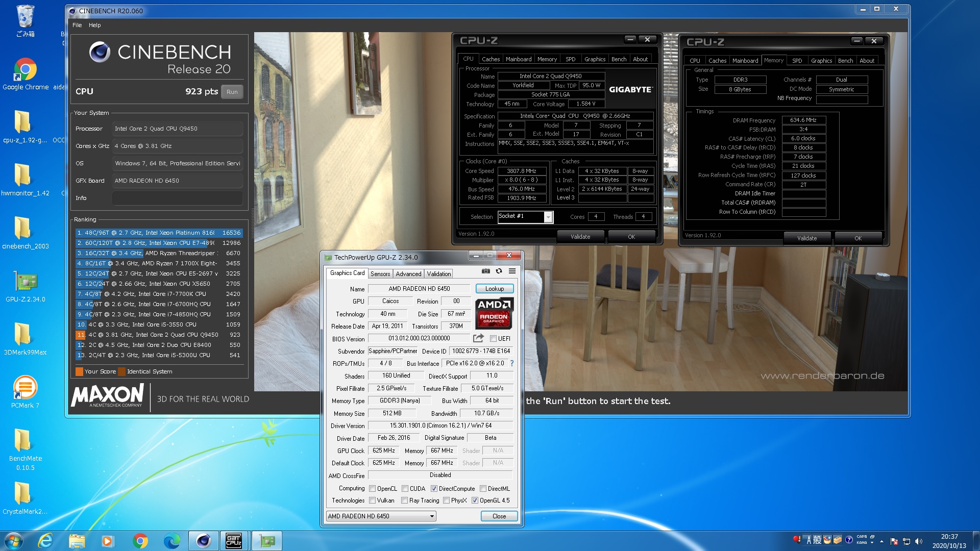Viewport: 980px width, 551px height.
Task: Open Windows Media Player from the taskbar
Action: click(108, 541)
